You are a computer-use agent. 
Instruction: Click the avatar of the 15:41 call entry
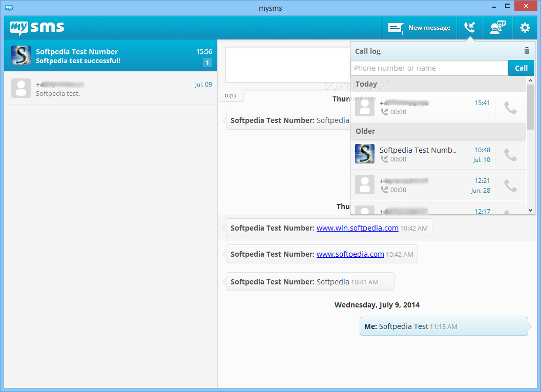[365, 107]
